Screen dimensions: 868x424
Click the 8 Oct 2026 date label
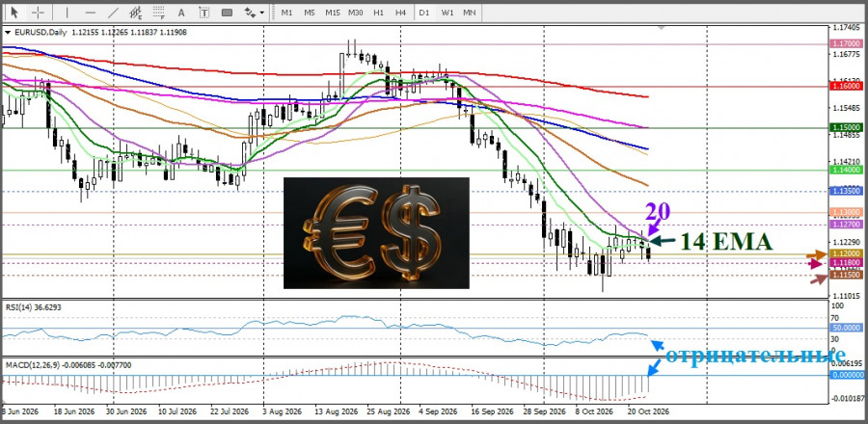tap(594, 411)
